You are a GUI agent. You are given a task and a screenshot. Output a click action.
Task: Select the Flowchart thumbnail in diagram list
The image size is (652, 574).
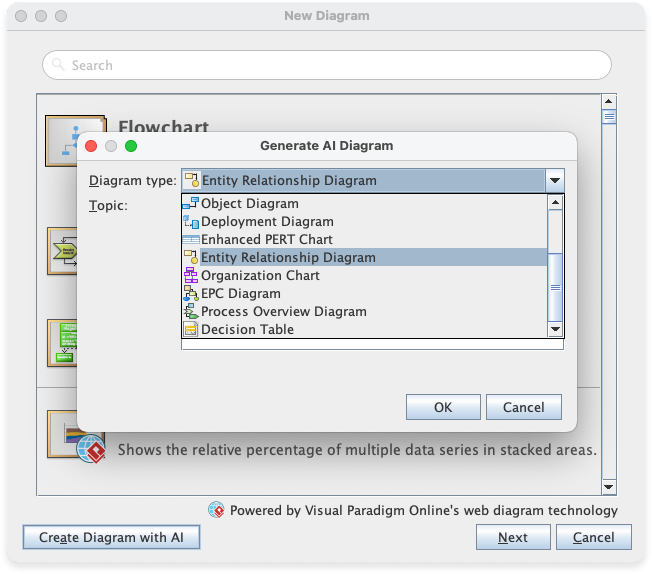tap(75, 140)
